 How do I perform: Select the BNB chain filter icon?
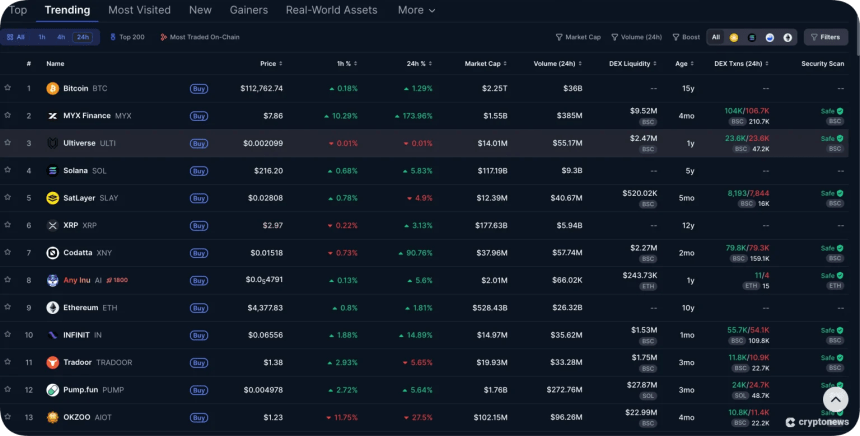point(734,37)
